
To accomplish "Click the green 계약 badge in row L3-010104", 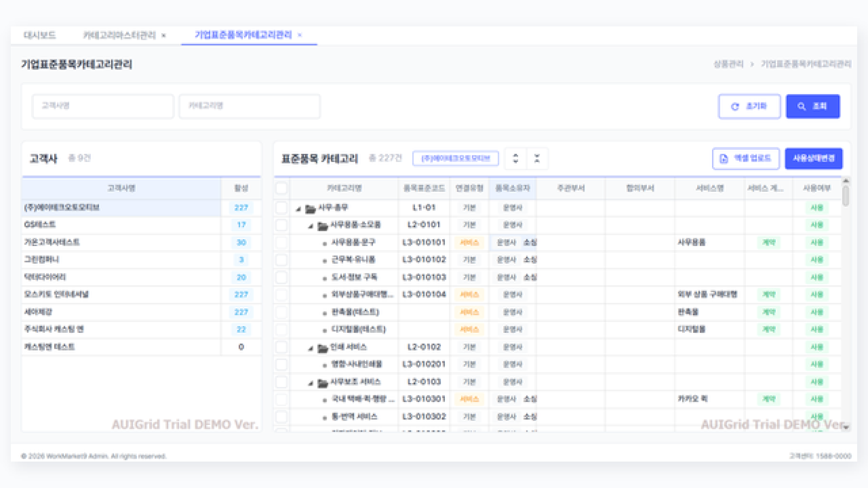I will point(769,294).
